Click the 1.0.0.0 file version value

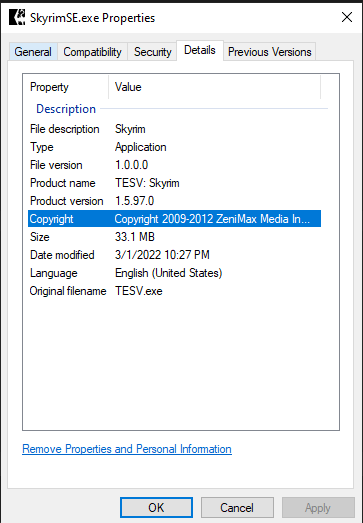[131, 165]
